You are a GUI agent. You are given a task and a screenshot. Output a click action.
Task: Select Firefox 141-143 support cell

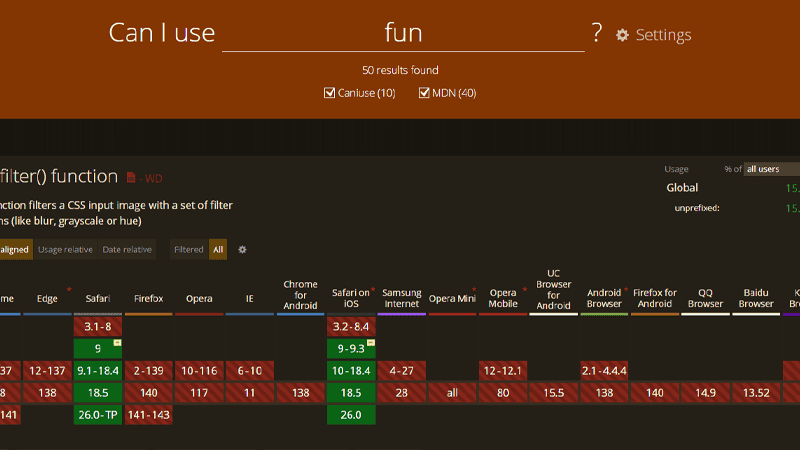[148, 415]
